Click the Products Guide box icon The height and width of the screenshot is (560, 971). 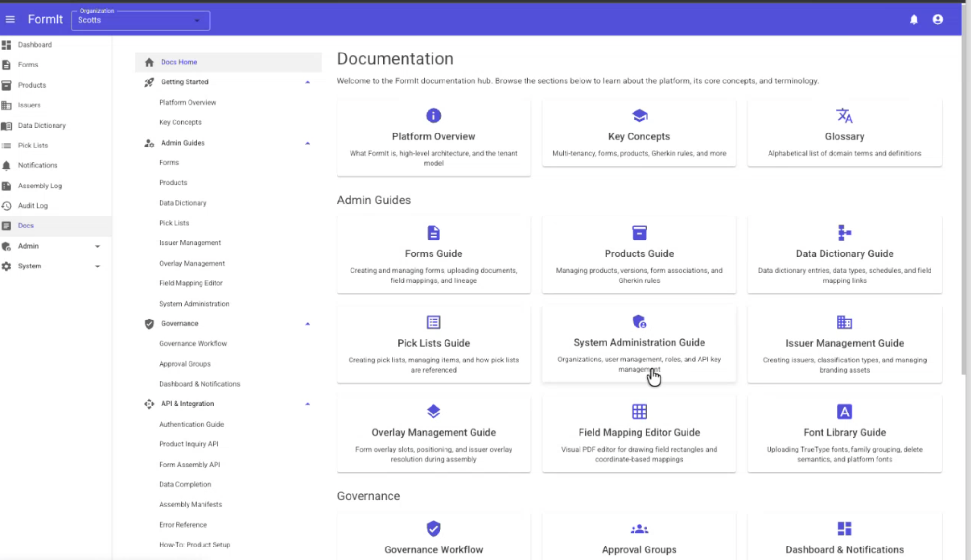[x=639, y=233]
